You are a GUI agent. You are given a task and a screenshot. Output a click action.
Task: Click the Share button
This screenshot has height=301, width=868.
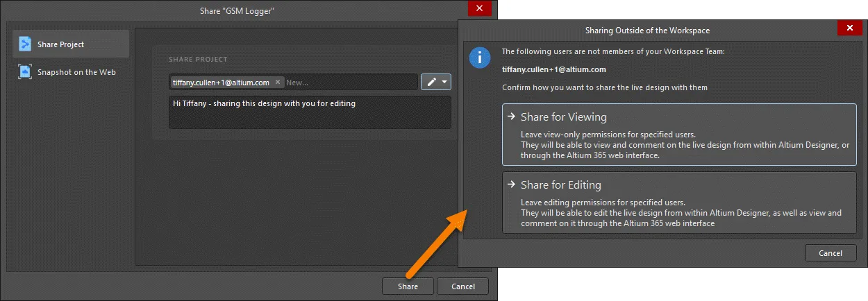click(x=408, y=286)
